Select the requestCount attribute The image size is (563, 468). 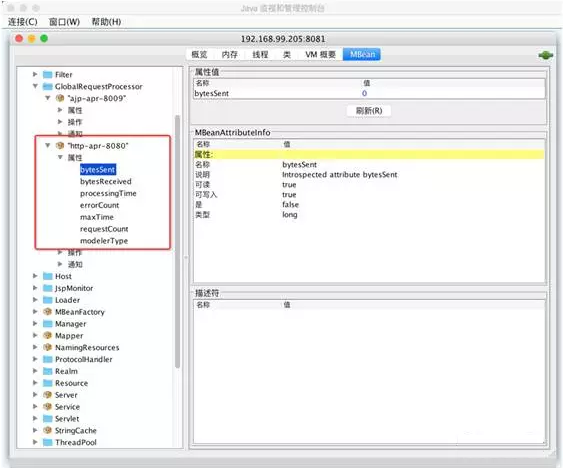point(104,229)
